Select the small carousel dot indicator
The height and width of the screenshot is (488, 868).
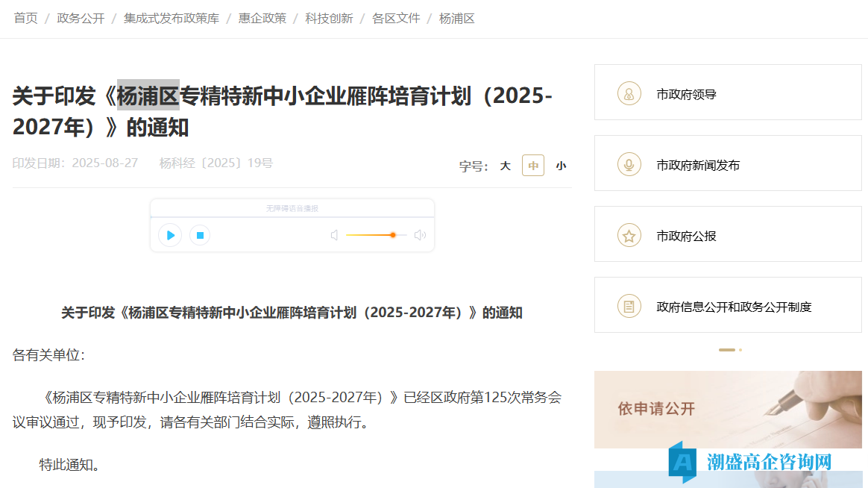point(740,349)
